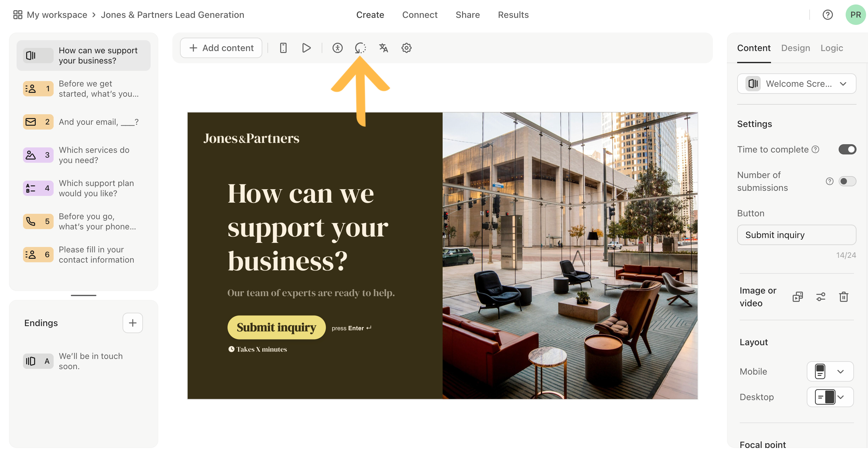Open the accessibility checker icon
Image resolution: width=868 pixels, height=455 pixels.
[337, 48]
